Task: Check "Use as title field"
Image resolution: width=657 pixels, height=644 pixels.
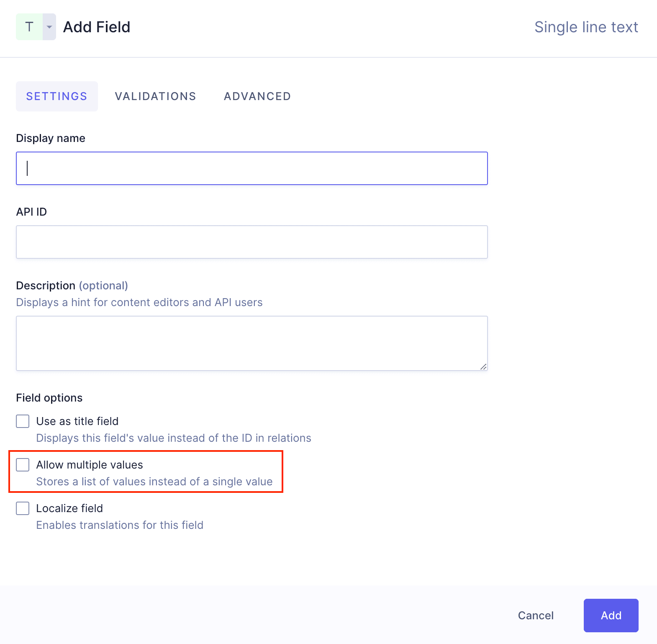Action: click(x=22, y=421)
